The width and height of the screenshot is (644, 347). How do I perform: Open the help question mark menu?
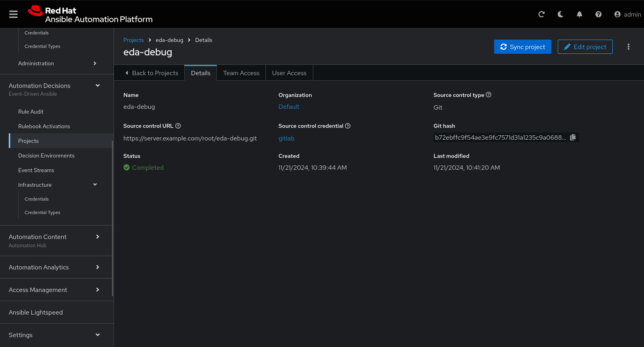point(599,14)
